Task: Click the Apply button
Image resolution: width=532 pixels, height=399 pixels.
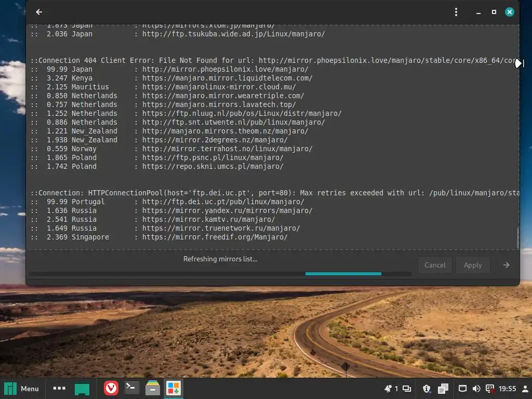Action: pyautogui.click(x=473, y=265)
